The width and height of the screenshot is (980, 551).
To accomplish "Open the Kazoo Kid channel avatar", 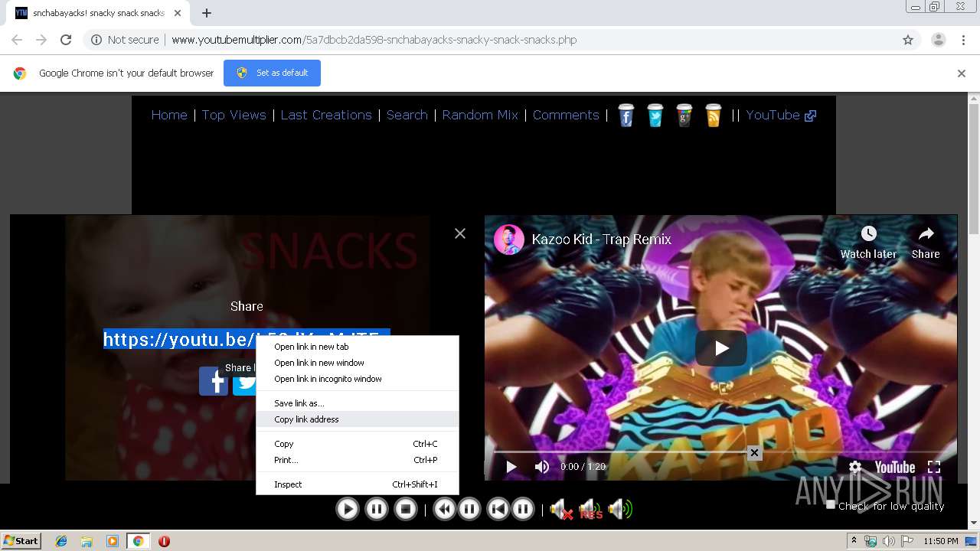I will (x=509, y=240).
